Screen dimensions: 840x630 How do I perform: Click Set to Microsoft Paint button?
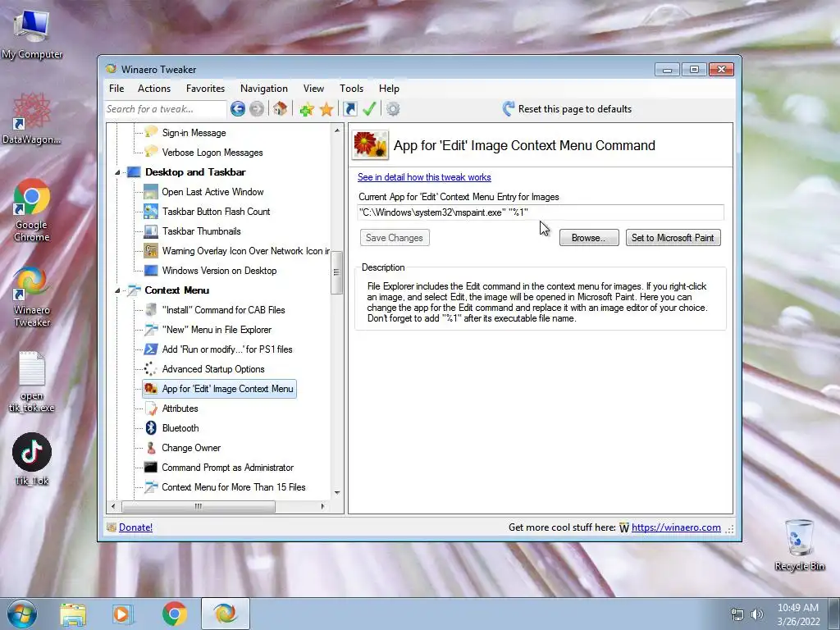673,238
